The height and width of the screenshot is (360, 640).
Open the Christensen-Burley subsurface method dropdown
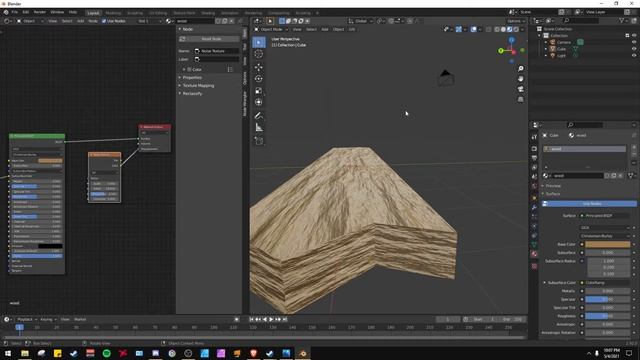tap(605, 236)
